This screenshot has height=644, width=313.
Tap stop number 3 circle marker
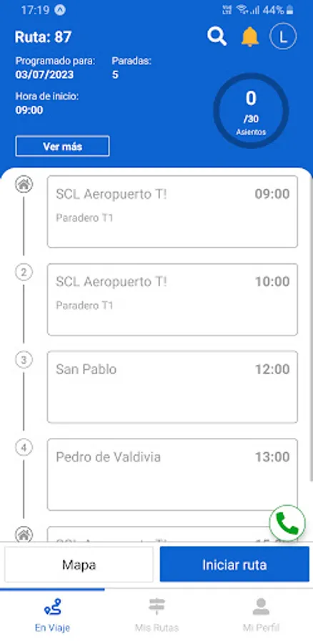tap(24, 360)
